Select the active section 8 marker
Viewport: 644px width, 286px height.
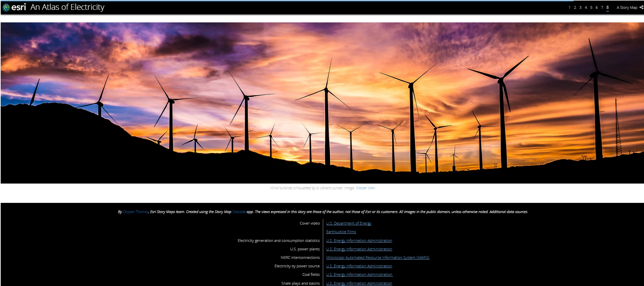(607, 7)
